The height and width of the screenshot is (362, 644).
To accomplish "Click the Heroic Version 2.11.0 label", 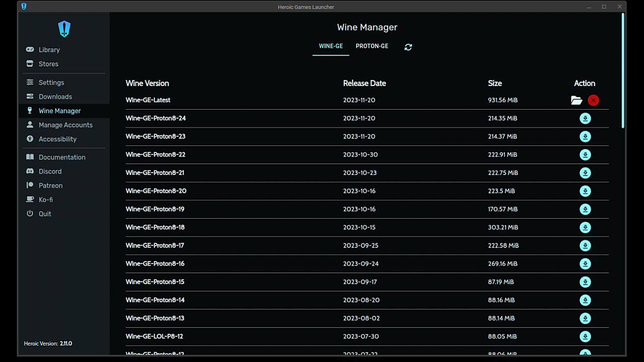I will (48, 343).
